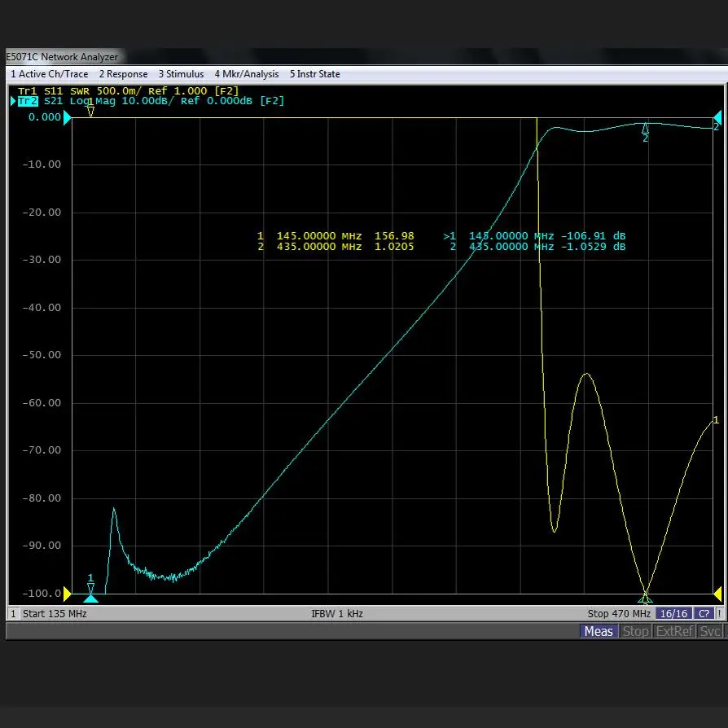Click the Start 135 MHz field
Image resolution: width=728 pixels, height=728 pixels.
click(54, 613)
